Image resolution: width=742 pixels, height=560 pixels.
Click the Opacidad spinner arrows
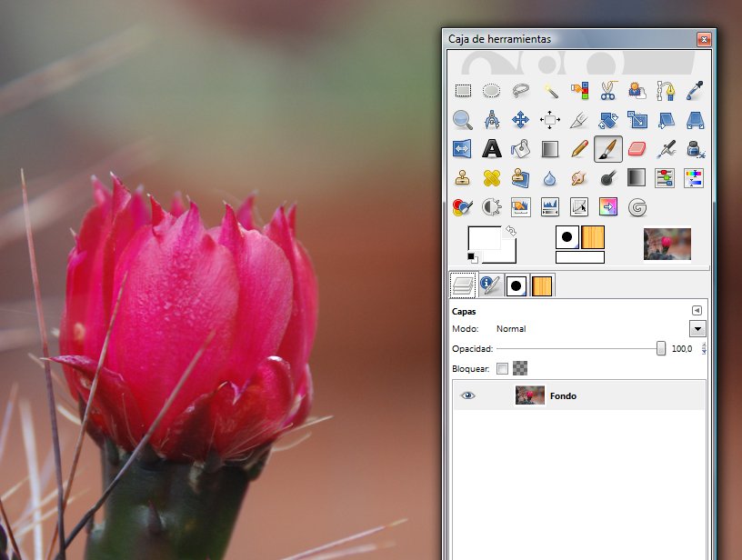point(704,349)
